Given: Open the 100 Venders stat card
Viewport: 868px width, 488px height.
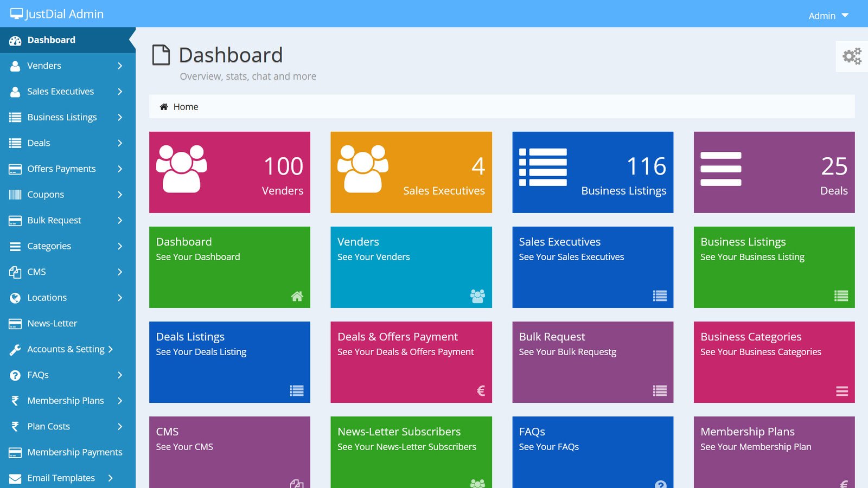Looking at the screenshot, I should tap(229, 172).
